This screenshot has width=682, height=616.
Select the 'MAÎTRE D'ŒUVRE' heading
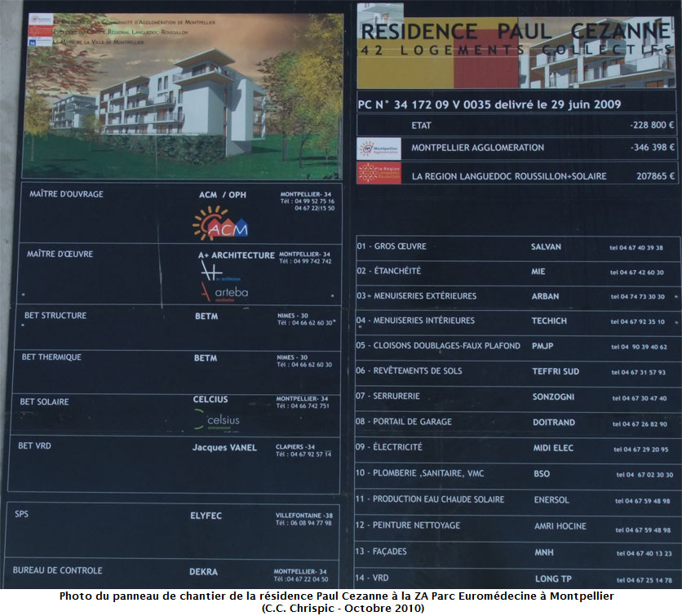(60, 254)
